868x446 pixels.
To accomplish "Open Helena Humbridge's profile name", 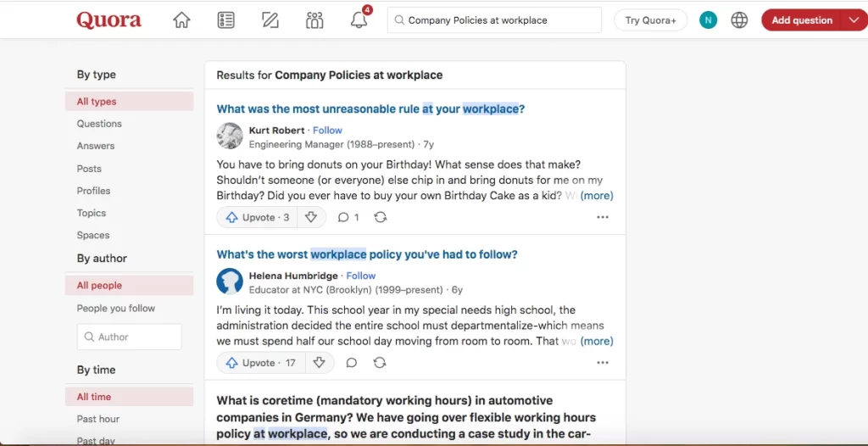I will click(293, 276).
